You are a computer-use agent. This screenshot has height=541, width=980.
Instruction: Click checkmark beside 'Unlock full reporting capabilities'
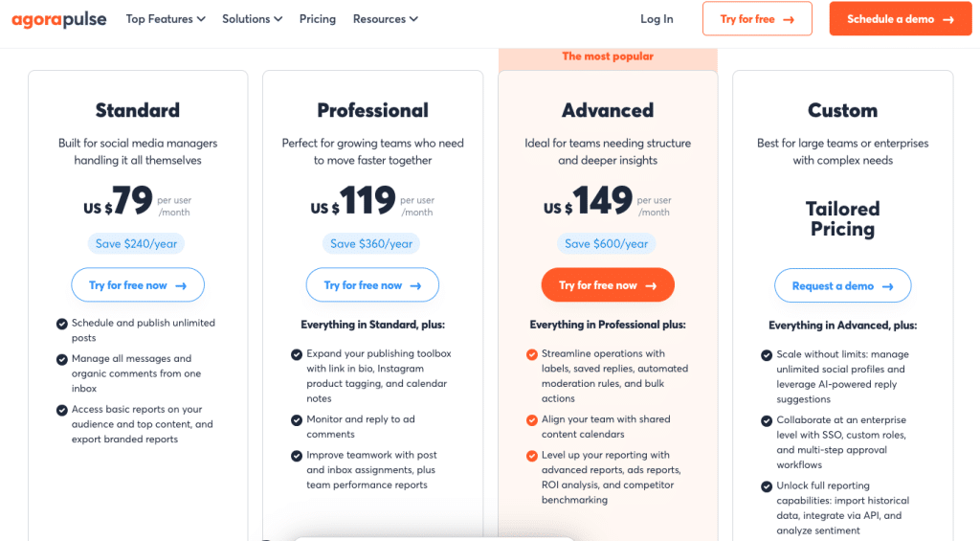click(x=767, y=486)
